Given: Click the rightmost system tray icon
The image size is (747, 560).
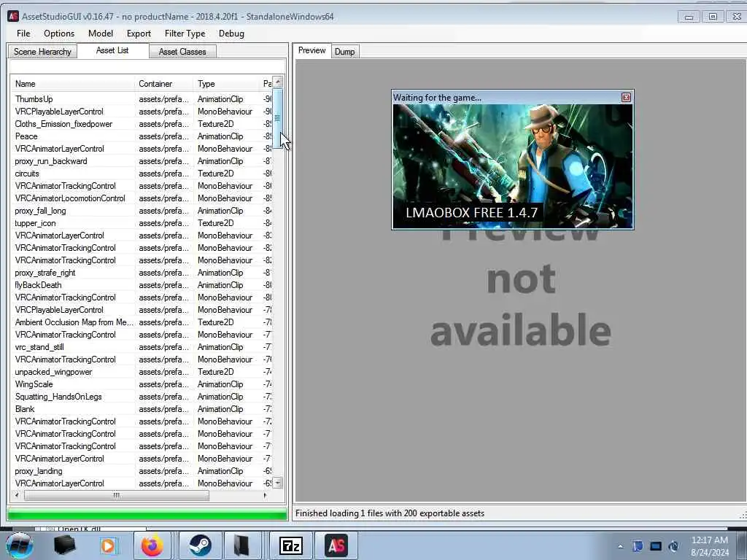Looking at the screenshot, I should coord(673,546).
